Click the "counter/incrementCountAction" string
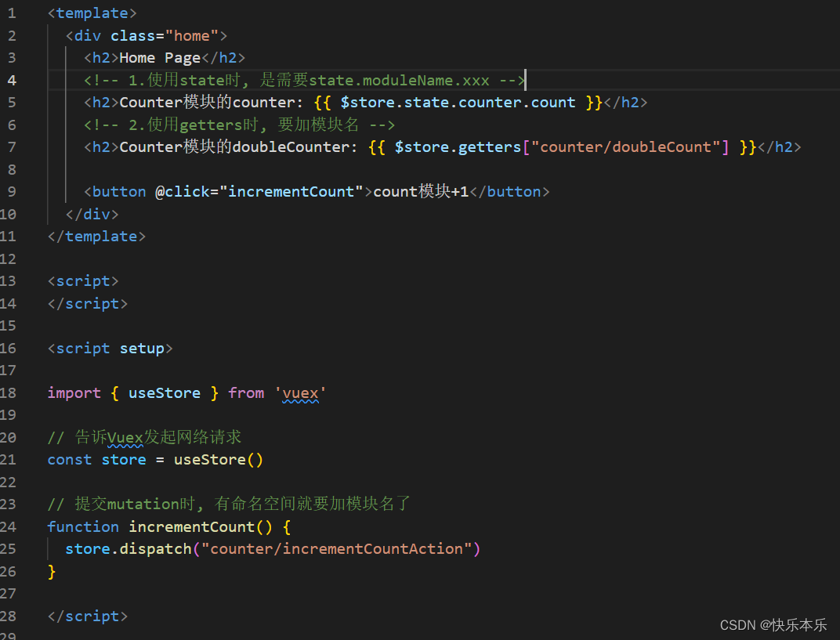This screenshot has height=640, width=840. (x=336, y=549)
